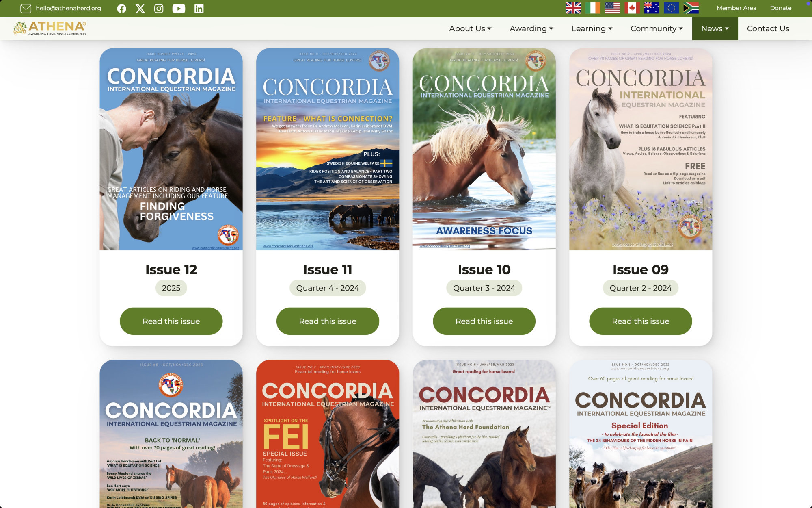
Task: Click the envelope email icon
Action: (x=26, y=9)
